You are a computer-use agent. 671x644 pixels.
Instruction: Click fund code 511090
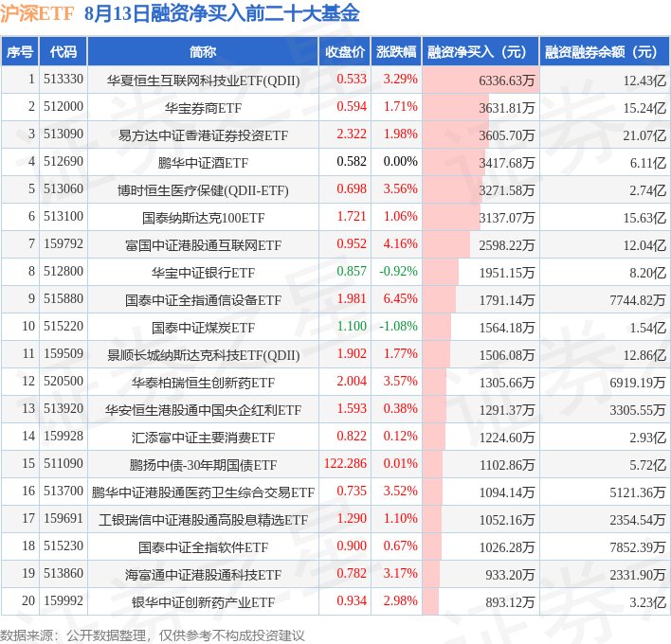click(63, 463)
